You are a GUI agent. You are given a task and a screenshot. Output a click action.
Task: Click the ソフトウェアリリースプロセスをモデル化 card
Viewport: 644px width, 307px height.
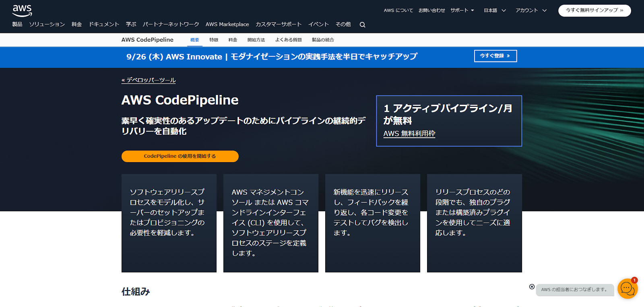[169, 223]
